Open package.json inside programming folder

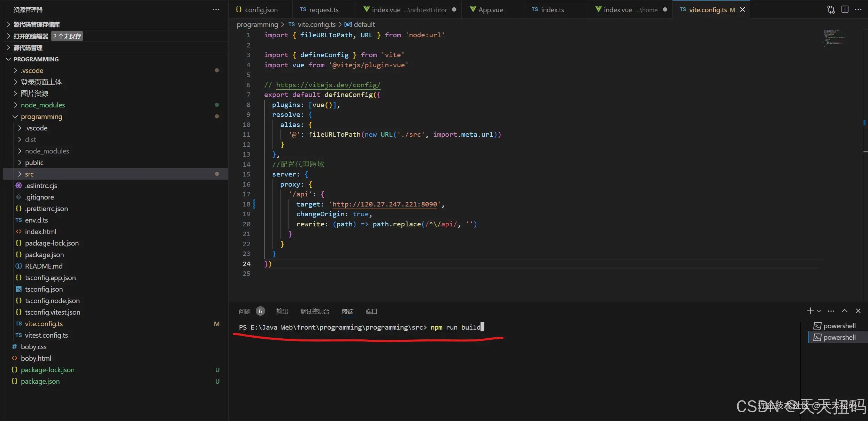44,255
